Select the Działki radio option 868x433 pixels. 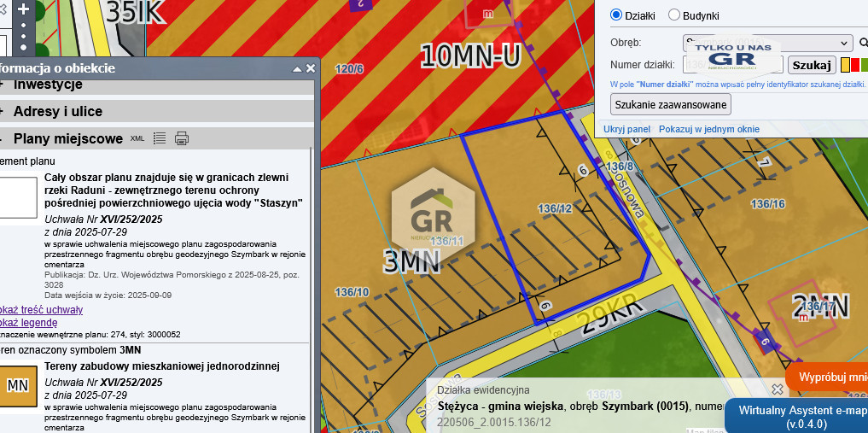[x=615, y=15]
